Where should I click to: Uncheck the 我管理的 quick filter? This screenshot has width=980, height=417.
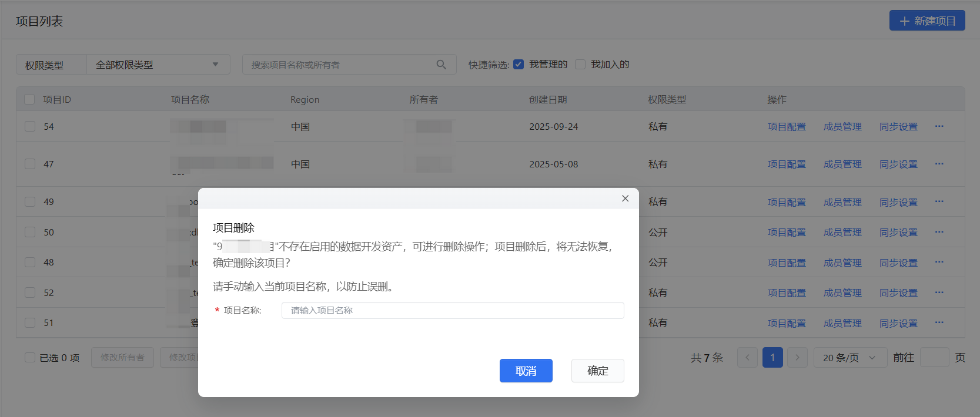519,65
